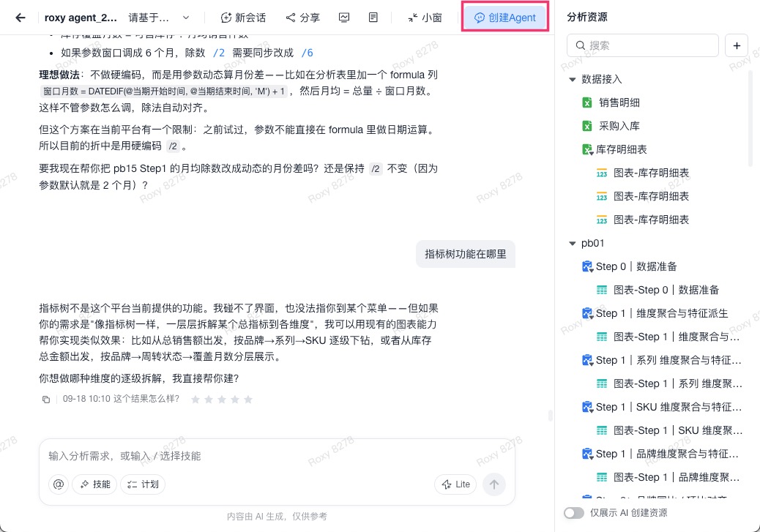
Task: Click the 搜索 resource search field
Action: click(643, 45)
